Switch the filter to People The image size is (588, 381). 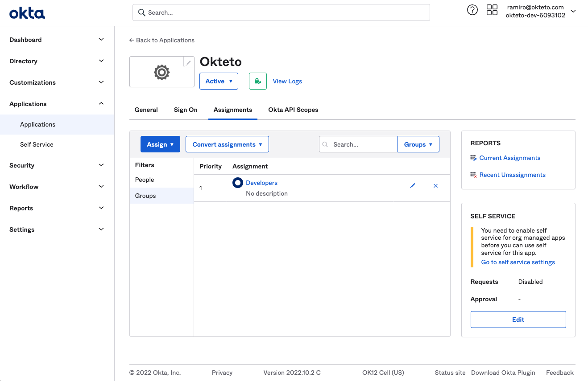144,180
